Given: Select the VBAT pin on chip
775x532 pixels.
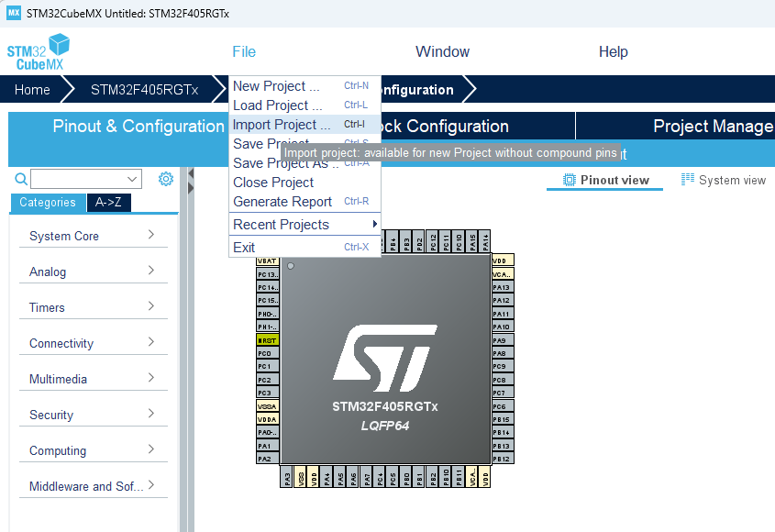Looking at the screenshot, I should coord(268,260).
